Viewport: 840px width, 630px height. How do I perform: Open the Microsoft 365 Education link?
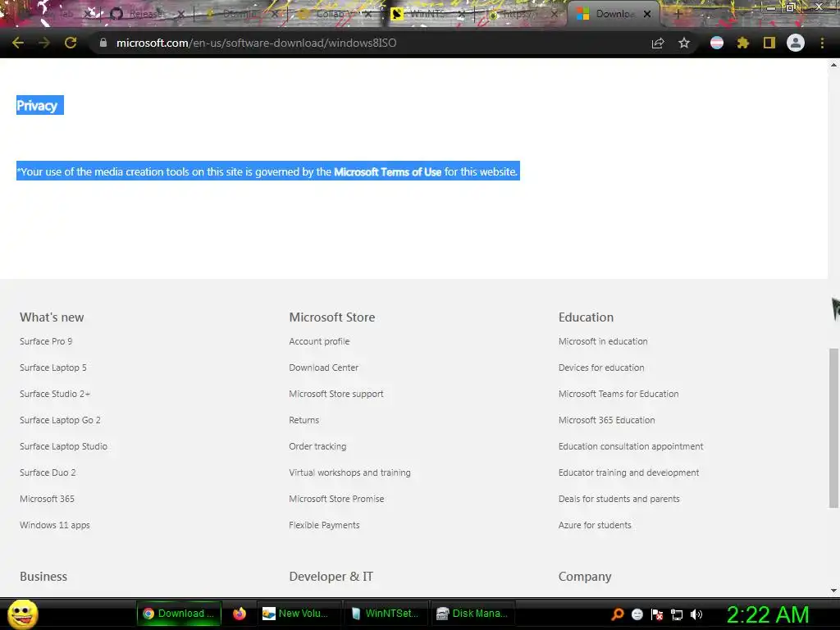pos(606,420)
